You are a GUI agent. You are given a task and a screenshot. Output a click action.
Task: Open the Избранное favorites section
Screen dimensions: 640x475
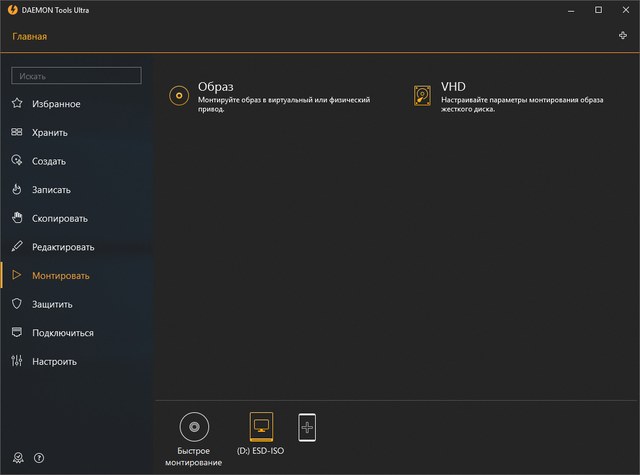click(55, 104)
